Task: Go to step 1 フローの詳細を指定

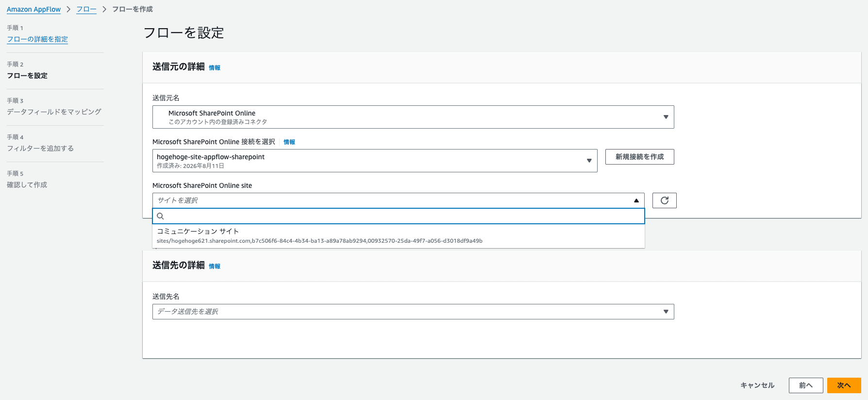Action: point(37,39)
